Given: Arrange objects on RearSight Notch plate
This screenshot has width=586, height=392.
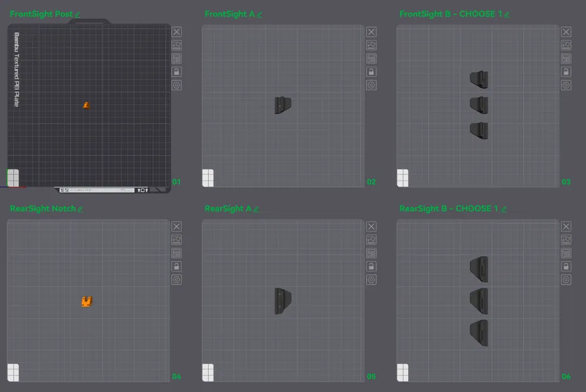Looking at the screenshot, I should pos(177,253).
